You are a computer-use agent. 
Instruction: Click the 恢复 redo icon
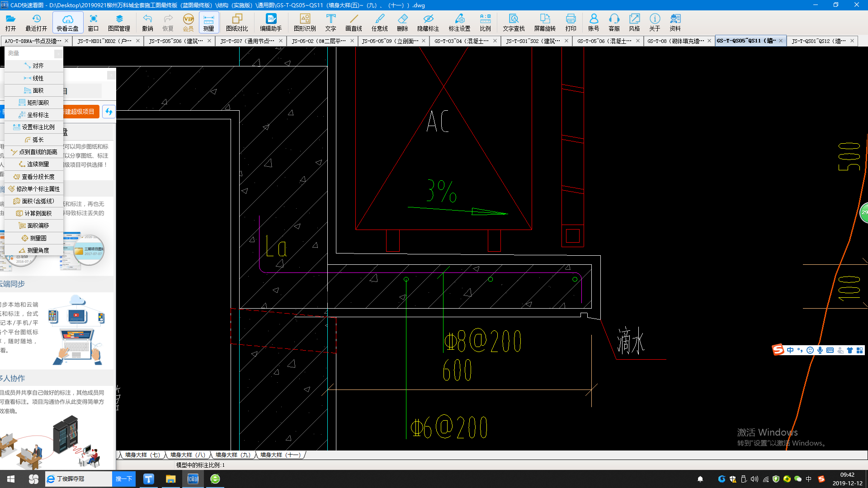coord(168,22)
